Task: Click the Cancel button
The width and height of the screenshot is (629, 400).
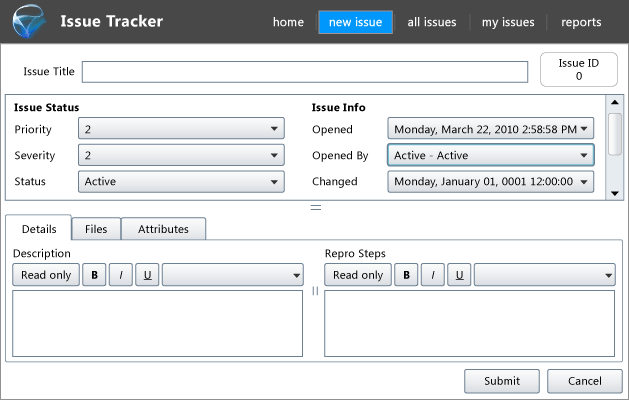Action: click(x=585, y=381)
